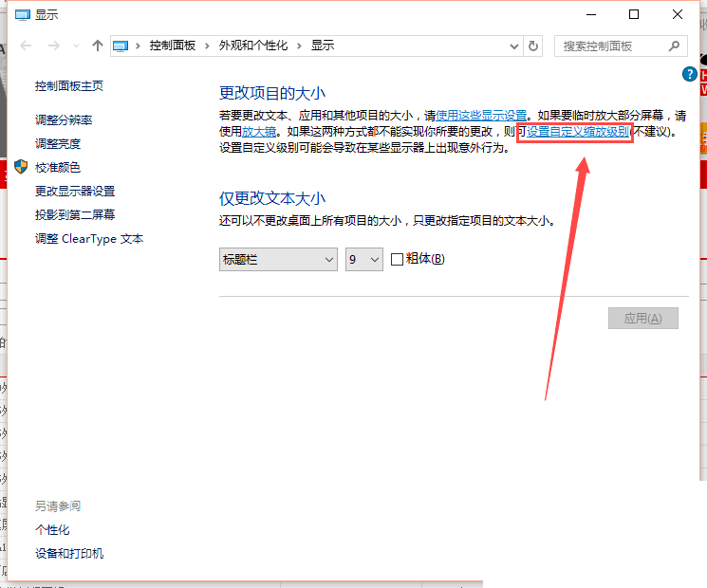Screen dimensions: 707x588
Task: Click the up one level arrow
Action: (x=98, y=46)
